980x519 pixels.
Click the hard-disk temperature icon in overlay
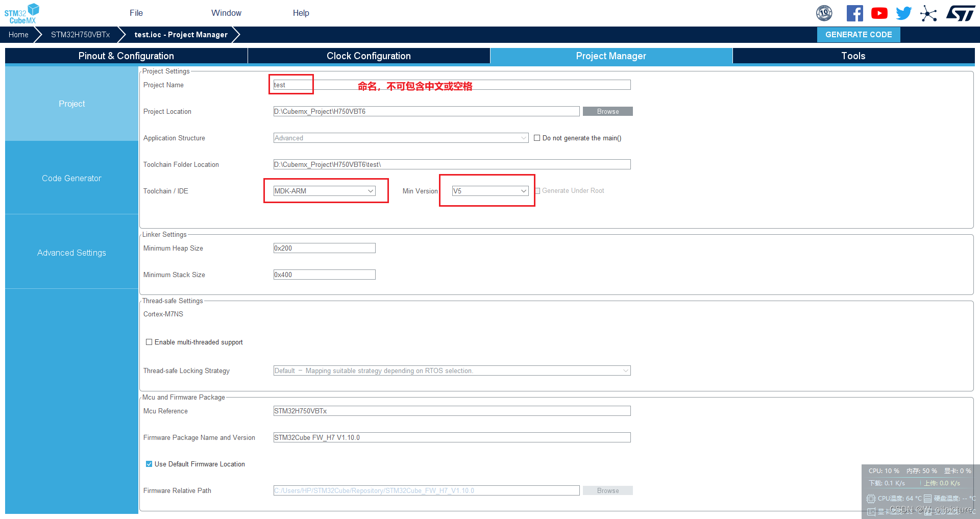[x=928, y=499]
